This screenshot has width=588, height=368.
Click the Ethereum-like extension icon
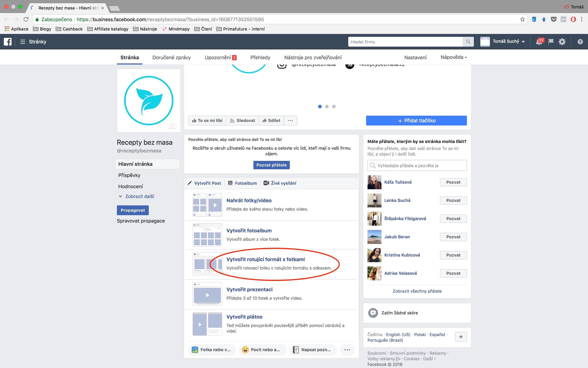[x=544, y=19]
